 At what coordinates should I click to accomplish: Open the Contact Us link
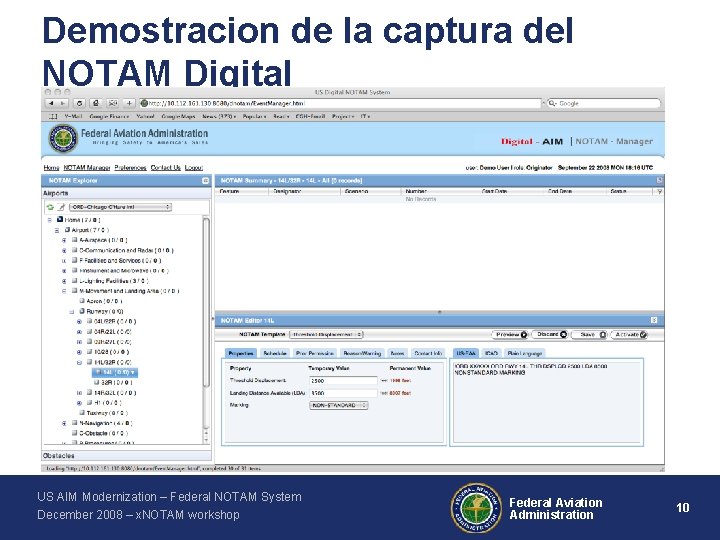click(x=166, y=168)
